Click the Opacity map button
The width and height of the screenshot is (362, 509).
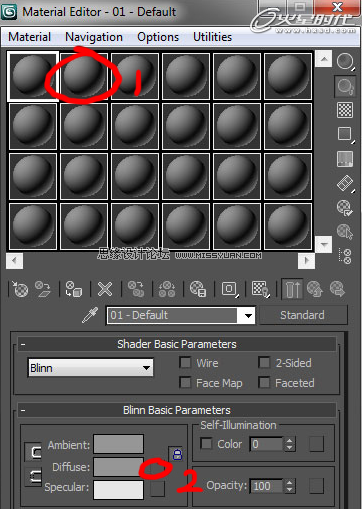click(316, 486)
